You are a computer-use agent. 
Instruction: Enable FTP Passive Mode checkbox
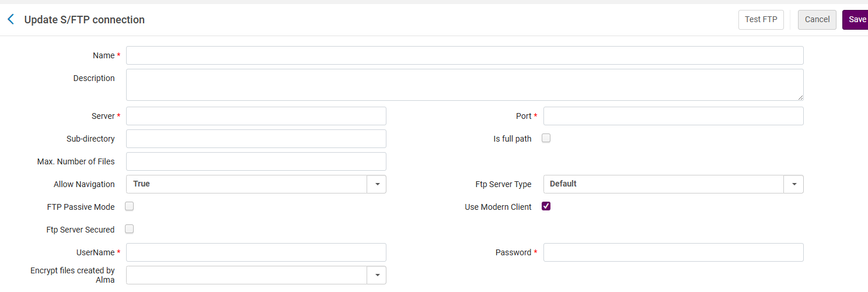[130, 206]
